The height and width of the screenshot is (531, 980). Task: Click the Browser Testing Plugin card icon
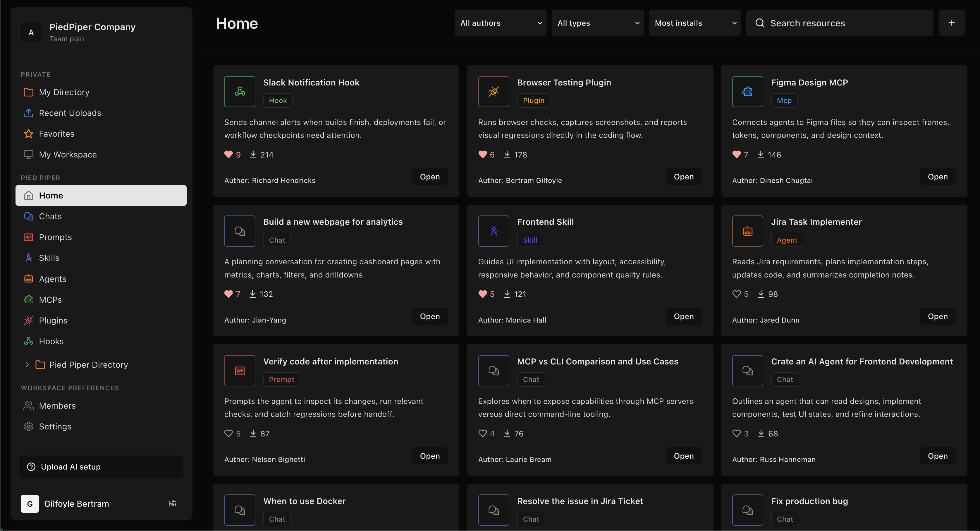[494, 91]
